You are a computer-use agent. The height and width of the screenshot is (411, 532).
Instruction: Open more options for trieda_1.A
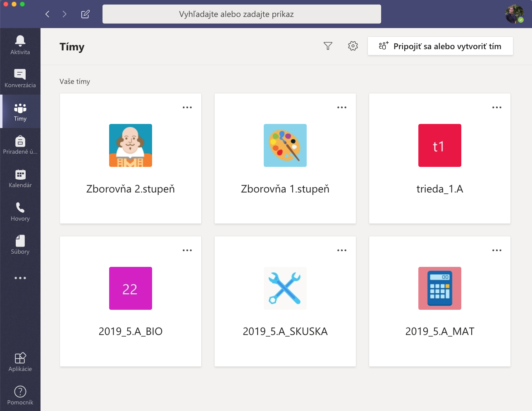click(496, 107)
